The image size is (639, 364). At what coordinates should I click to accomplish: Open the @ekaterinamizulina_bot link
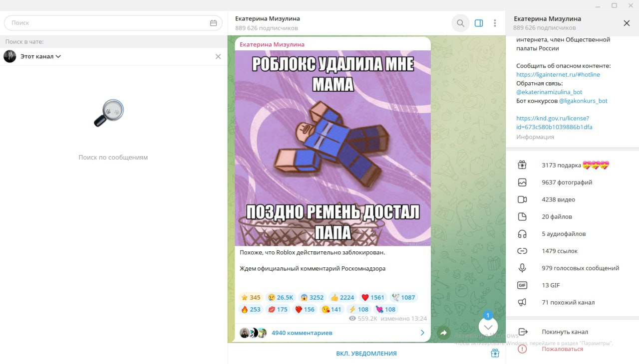(549, 92)
